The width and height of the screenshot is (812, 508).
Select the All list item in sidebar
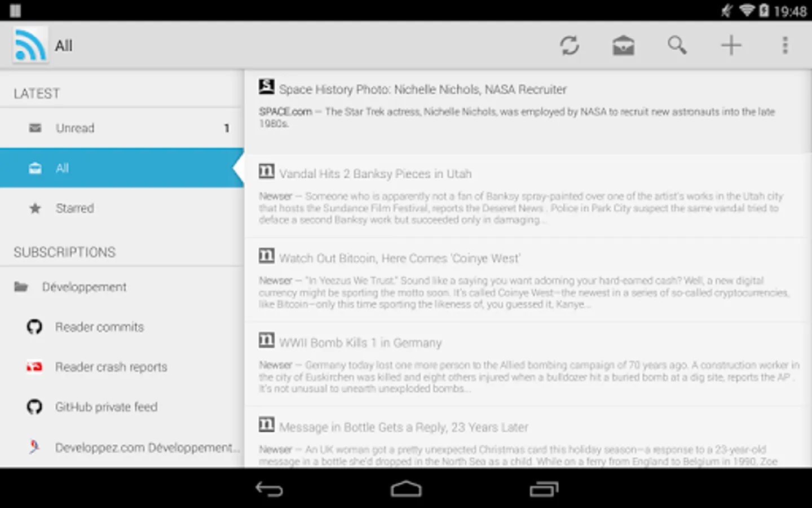click(122, 168)
